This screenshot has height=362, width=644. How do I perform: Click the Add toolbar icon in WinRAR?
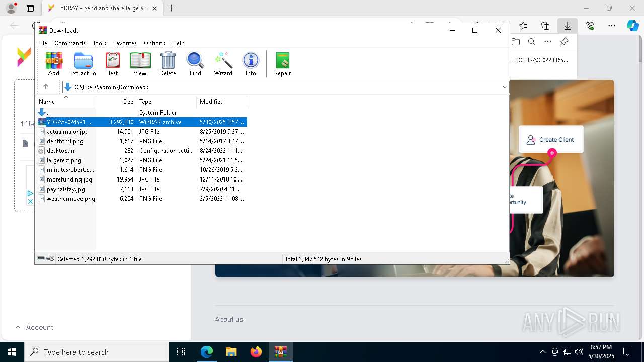(x=53, y=64)
